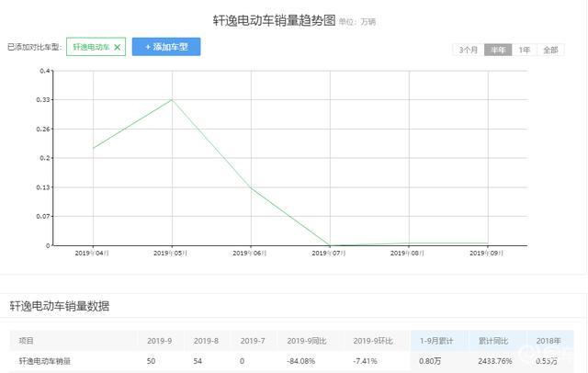Click the 2019-9同比 column header
Viewport: 588px width, 373px height.
[306, 341]
